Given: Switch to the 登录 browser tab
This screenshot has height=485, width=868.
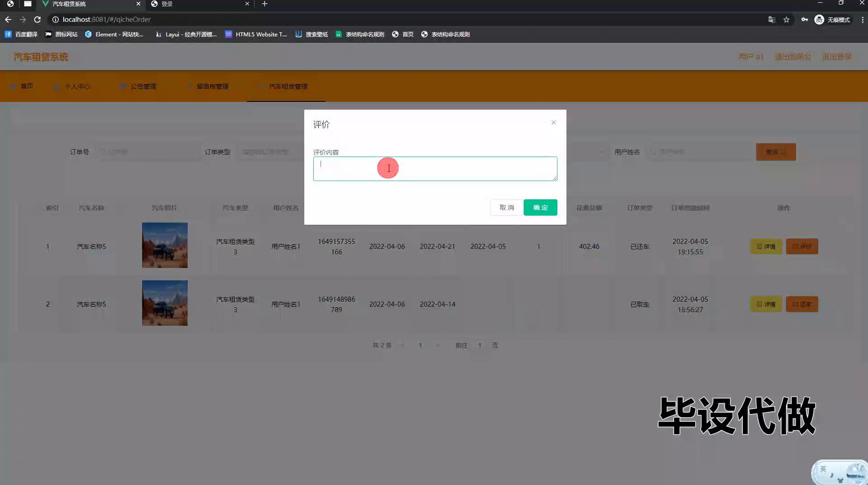Looking at the screenshot, I should coord(199,4).
